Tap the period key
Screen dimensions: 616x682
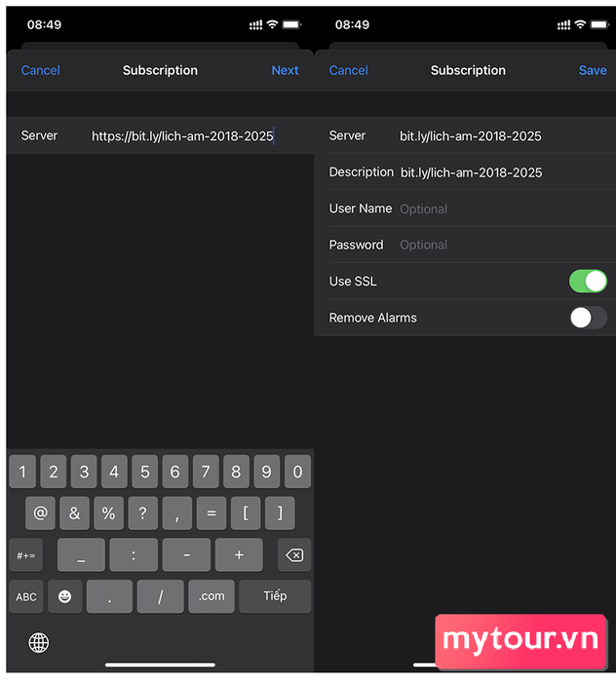[109, 596]
